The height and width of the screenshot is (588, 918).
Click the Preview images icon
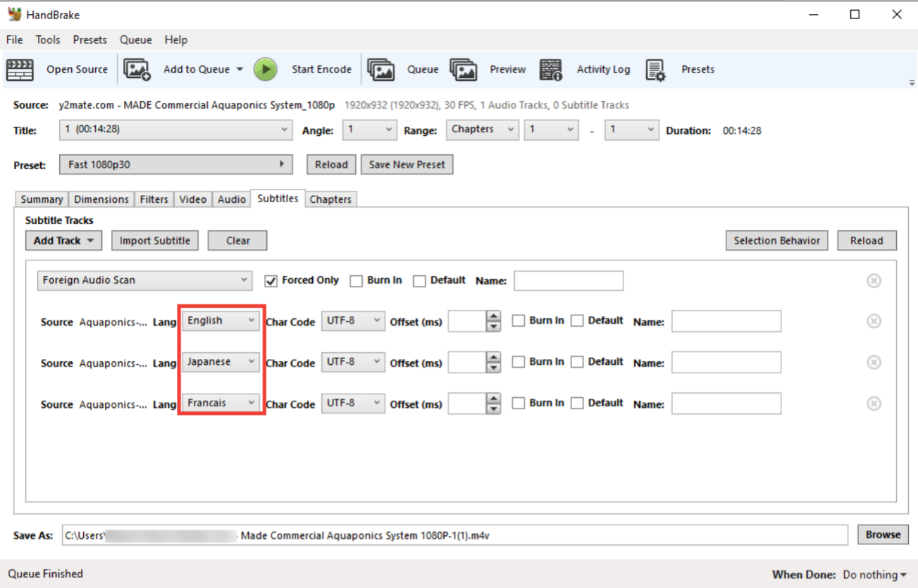tap(464, 69)
